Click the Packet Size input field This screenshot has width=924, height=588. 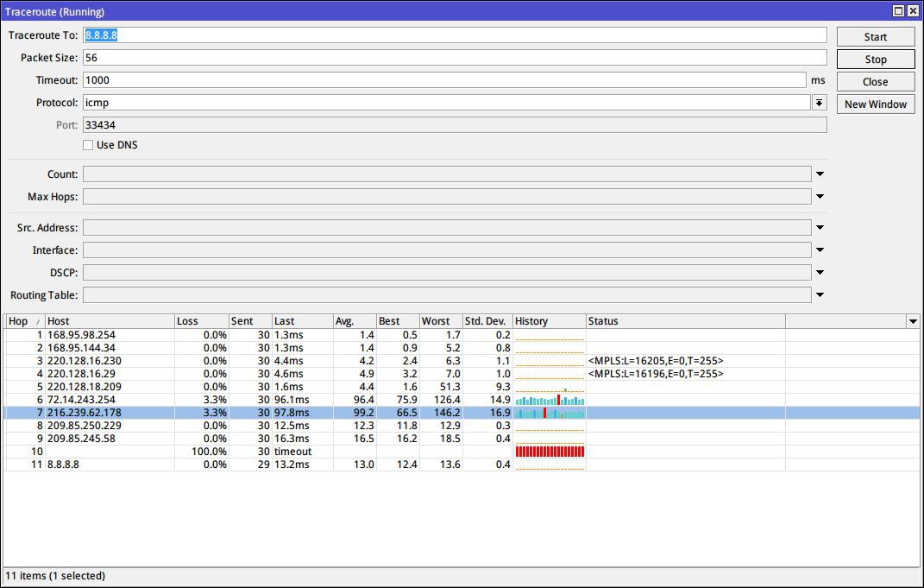[455, 58]
